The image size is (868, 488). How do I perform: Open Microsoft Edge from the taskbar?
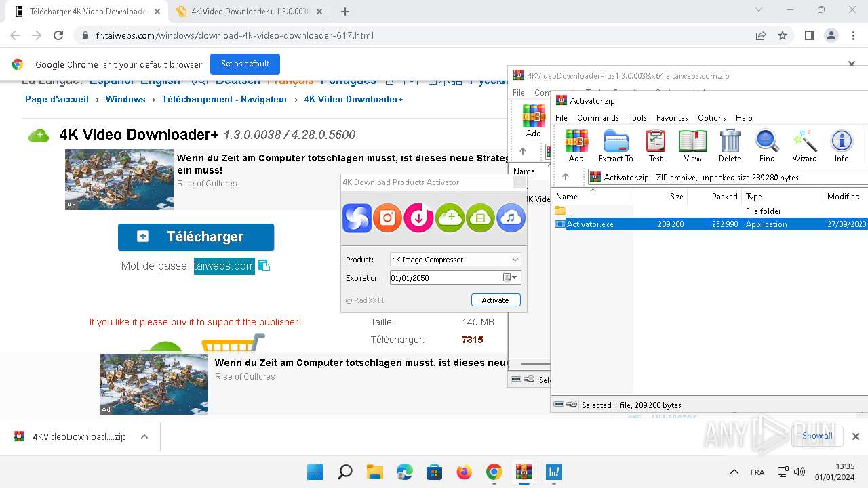405,472
